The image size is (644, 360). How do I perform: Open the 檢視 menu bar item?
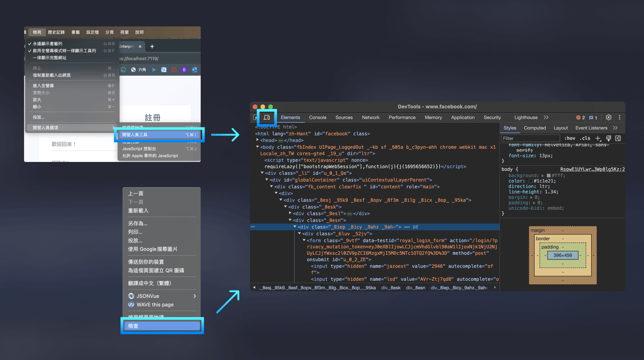pyautogui.click(x=37, y=32)
